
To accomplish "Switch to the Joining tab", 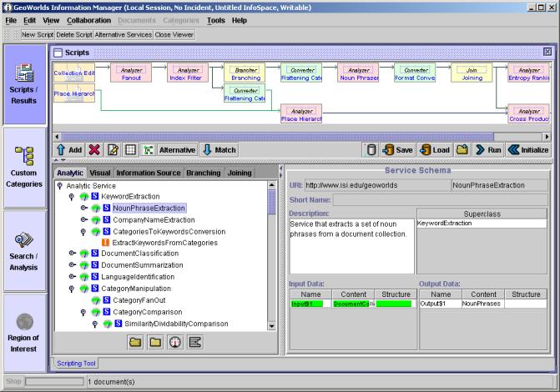I will coord(240,173).
